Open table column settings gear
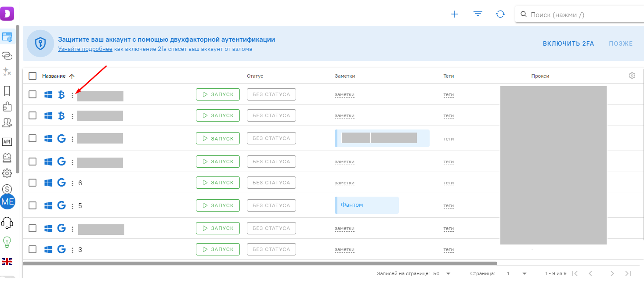This screenshot has height=284, width=644. 632,75
